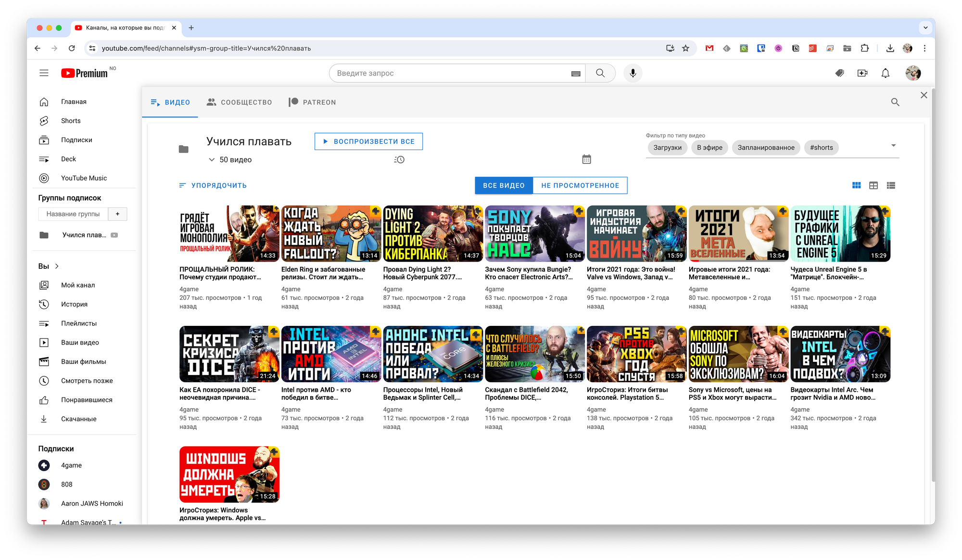Expand the 50 видео chevron
Screen dimensions: 962x560
(x=211, y=160)
